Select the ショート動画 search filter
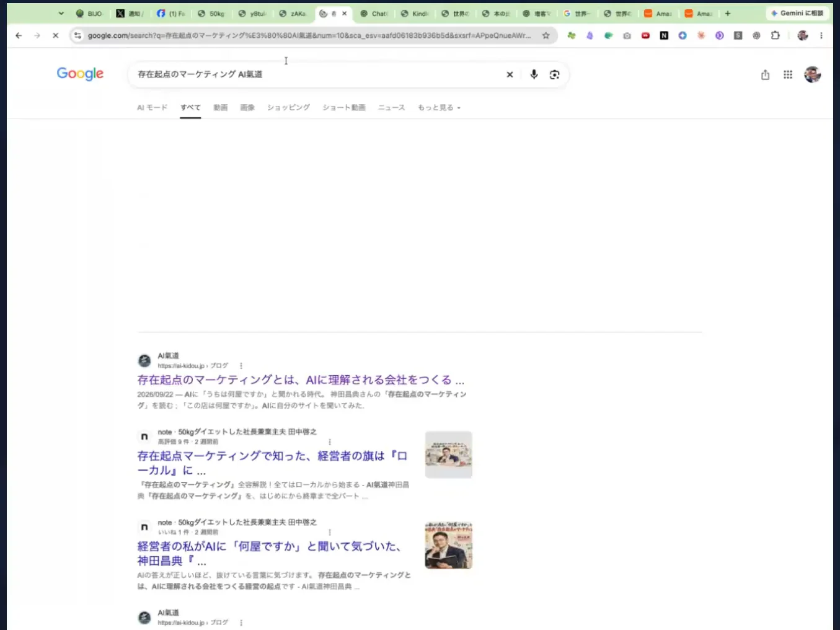840x630 pixels. (344, 108)
